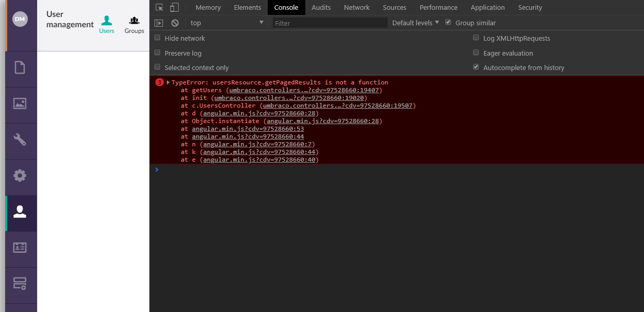
Task: Expand the TypeError message triangle
Action: 168,82
